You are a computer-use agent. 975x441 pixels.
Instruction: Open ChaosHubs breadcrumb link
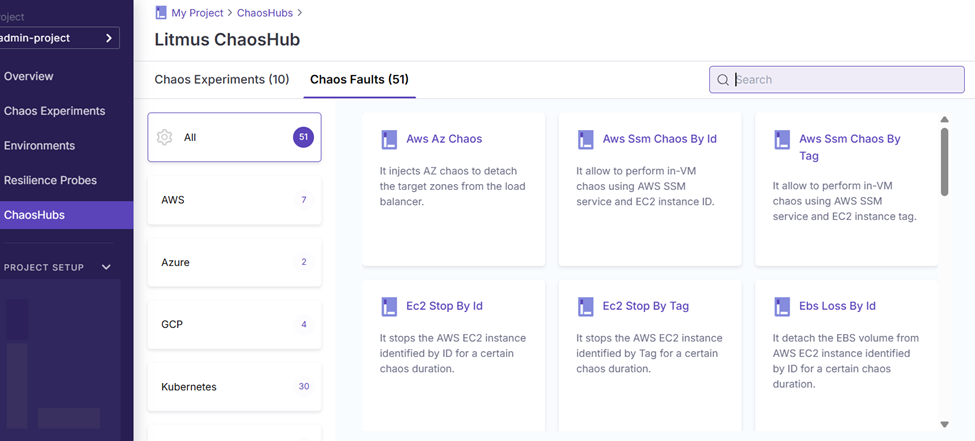(x=265, y=12)
